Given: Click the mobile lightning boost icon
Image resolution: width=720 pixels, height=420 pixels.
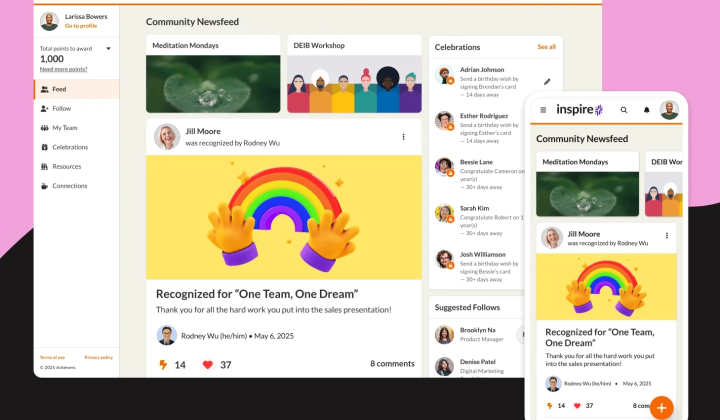Looking at the screenshot, I should point(550,406).
